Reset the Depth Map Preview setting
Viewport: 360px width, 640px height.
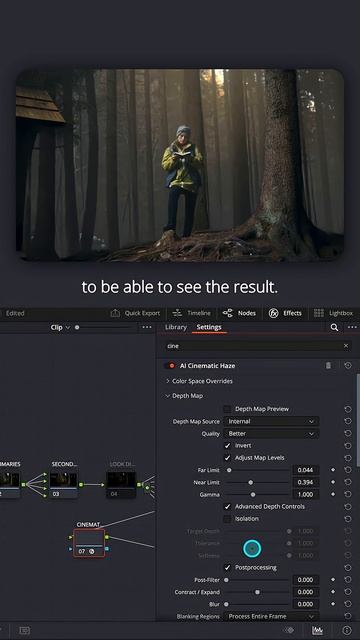tap(348, 409)
